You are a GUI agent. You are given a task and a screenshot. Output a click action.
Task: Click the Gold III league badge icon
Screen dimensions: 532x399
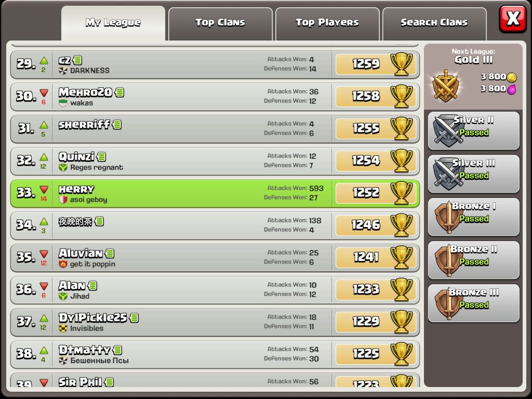(445, 86)
